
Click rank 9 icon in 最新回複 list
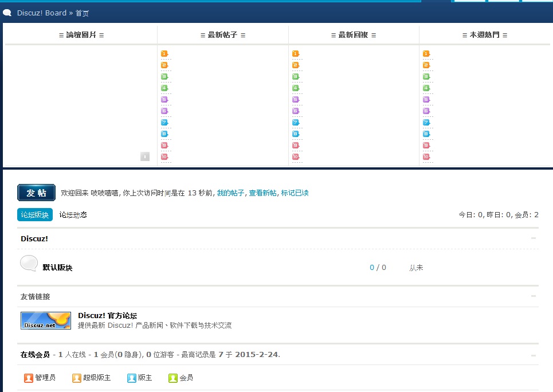point(296,146)
